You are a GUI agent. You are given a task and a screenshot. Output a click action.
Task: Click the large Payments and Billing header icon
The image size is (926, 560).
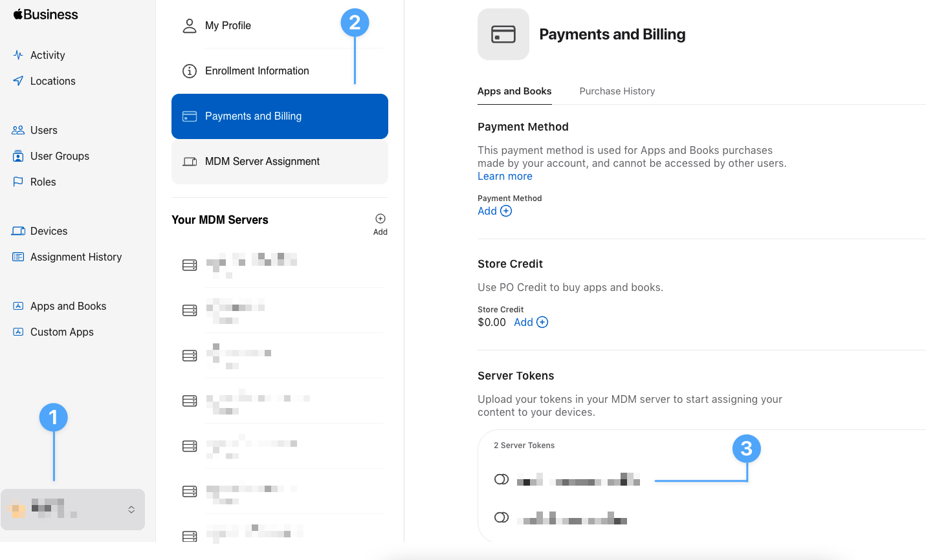coord(503,34)
